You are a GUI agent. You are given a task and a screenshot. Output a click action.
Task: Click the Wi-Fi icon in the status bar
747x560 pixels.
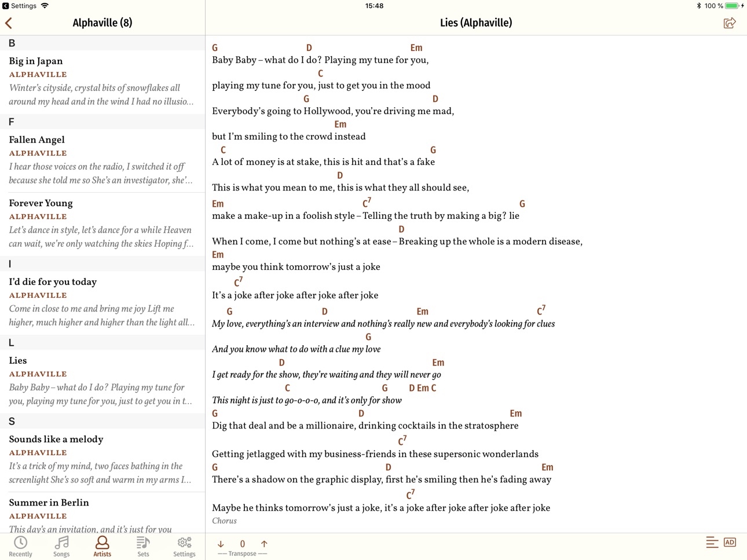click(x=45, y=6)
